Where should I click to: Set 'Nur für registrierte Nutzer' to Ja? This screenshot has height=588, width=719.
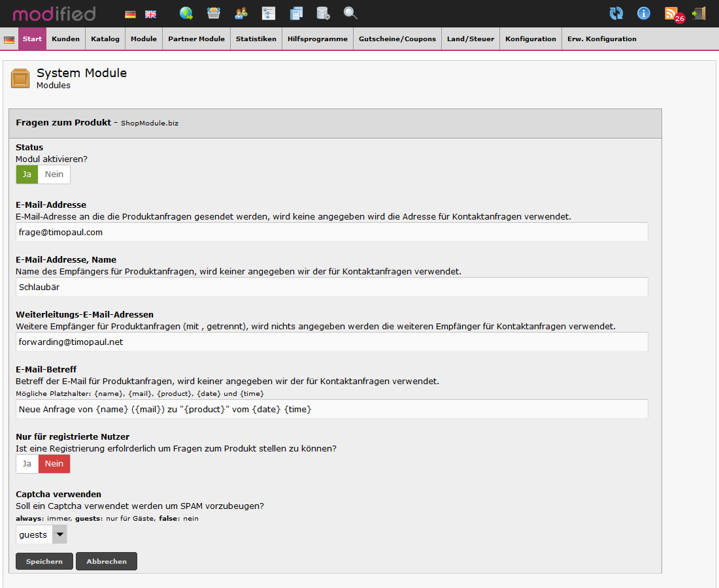point(27,463)
